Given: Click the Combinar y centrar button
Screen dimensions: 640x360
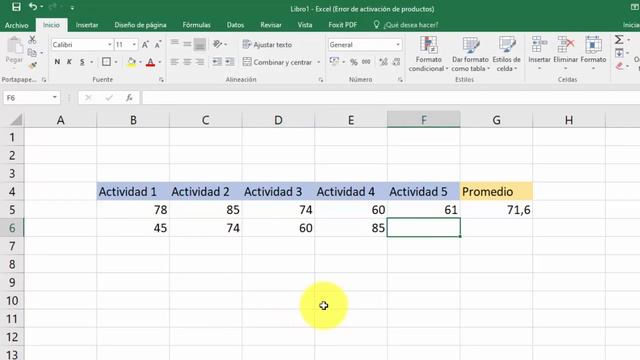Looking at the screenshot, I should coord(278,62).
